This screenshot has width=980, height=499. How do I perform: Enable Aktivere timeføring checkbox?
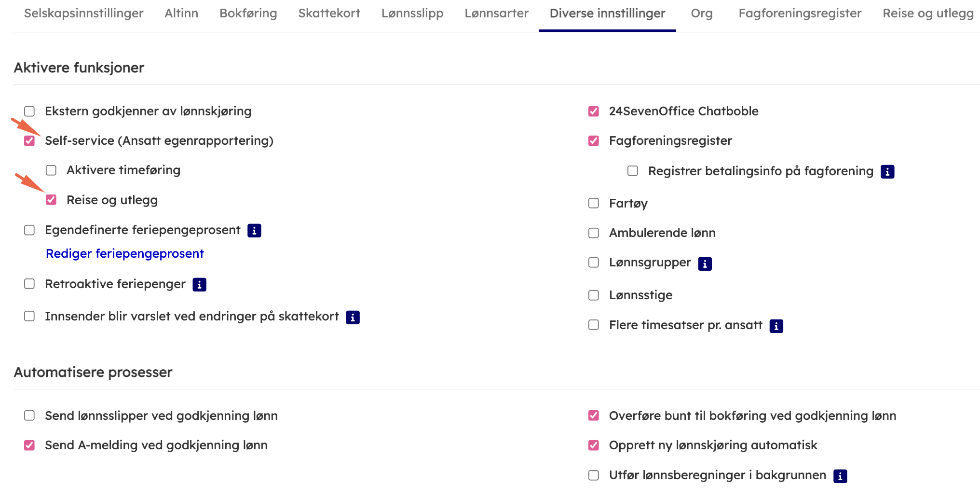(51, 170)
